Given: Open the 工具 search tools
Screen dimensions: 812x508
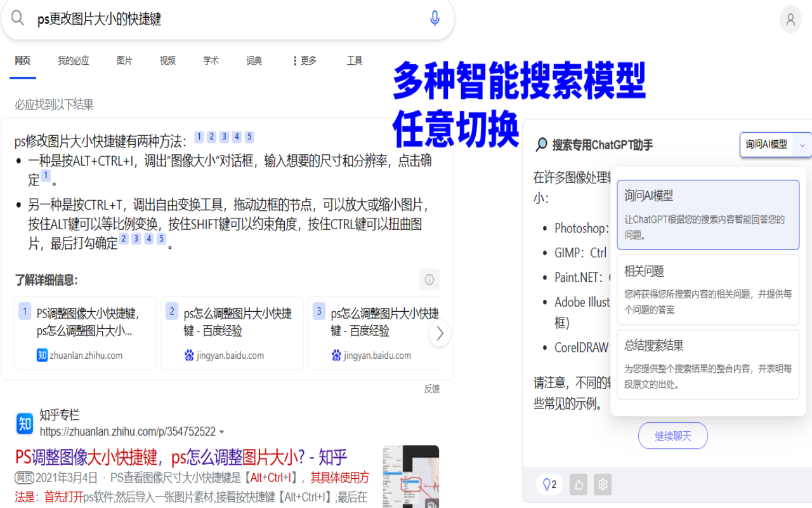Looking at the screenshot, I should [x=355, y=61].
